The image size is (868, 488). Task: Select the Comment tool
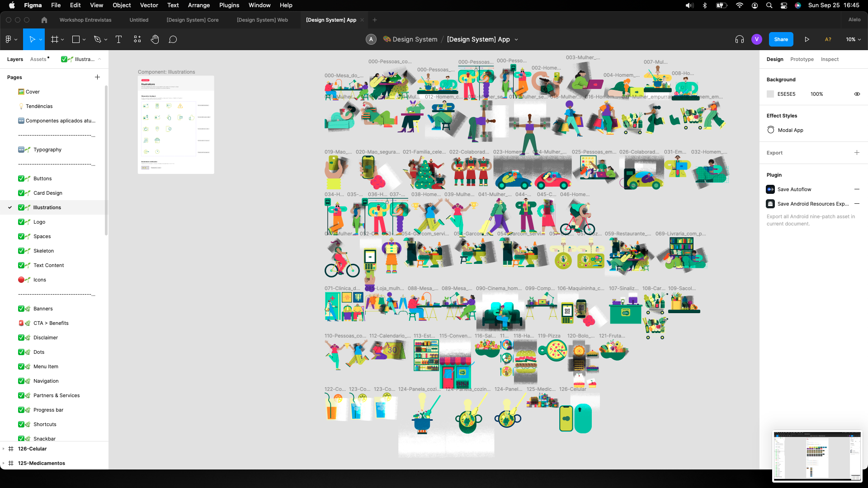(173, 39)
